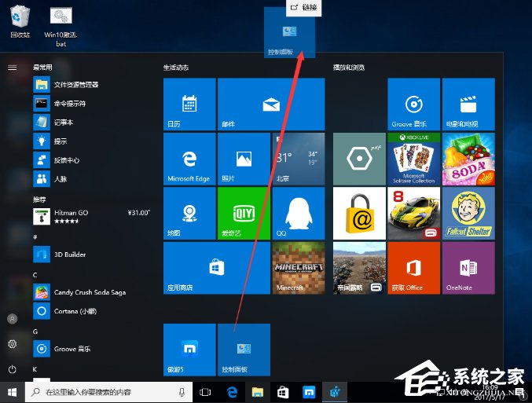The width and height of the screenshot is (532, 403).
Task: Open the 应用商店 Store tile
Action: [216, 268]
